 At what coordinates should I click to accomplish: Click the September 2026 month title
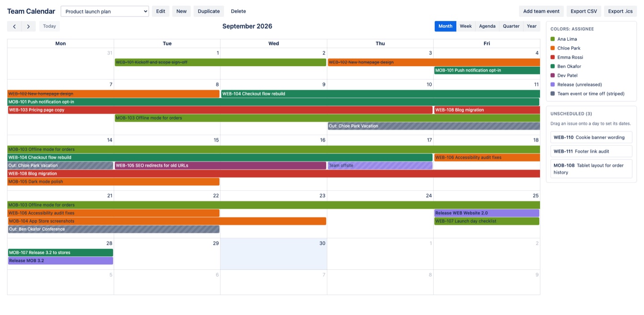(x=247, y=26)
